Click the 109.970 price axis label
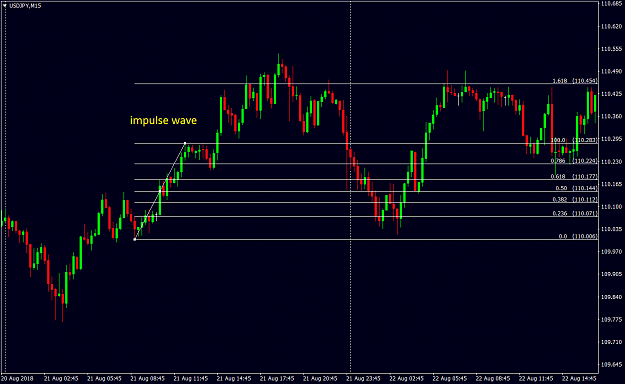This screenshot has width=625, height=384. click(x=611, y=252)
